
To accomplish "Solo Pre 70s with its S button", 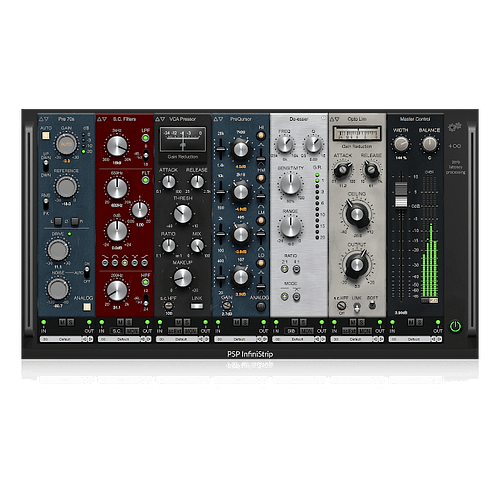I will tap(70, 322).
